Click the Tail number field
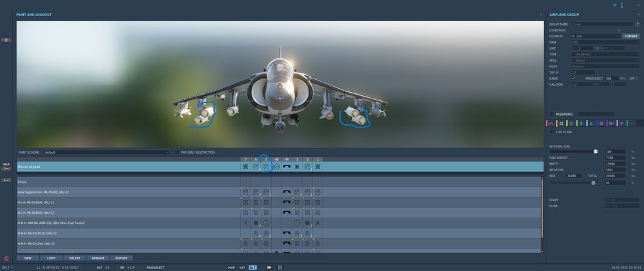Image resolution: width=644 pixels, height=271 pixels. [x=583, y=72]
